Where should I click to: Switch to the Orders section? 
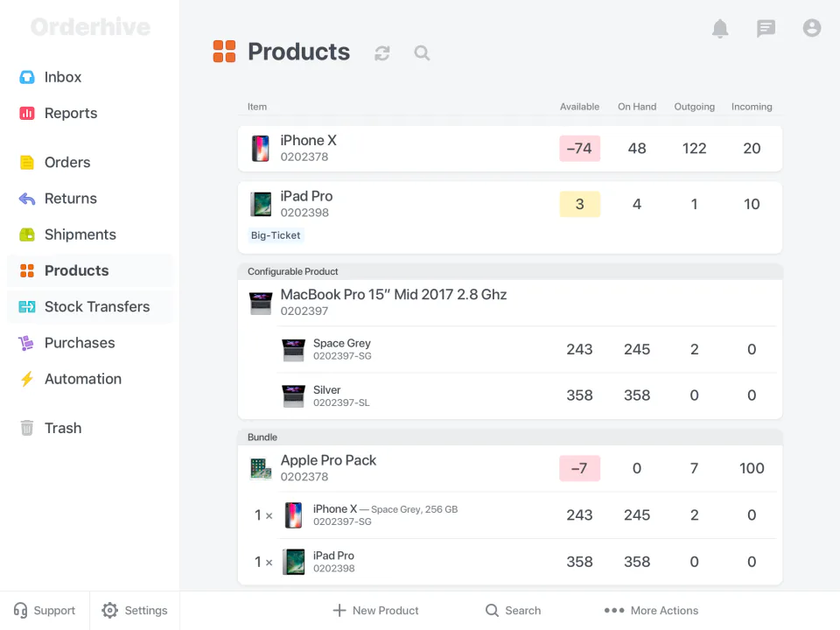pos(67,162)
